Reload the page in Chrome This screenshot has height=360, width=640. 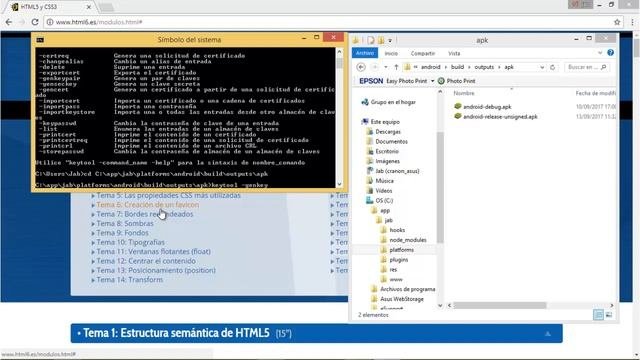coord(35,22)
